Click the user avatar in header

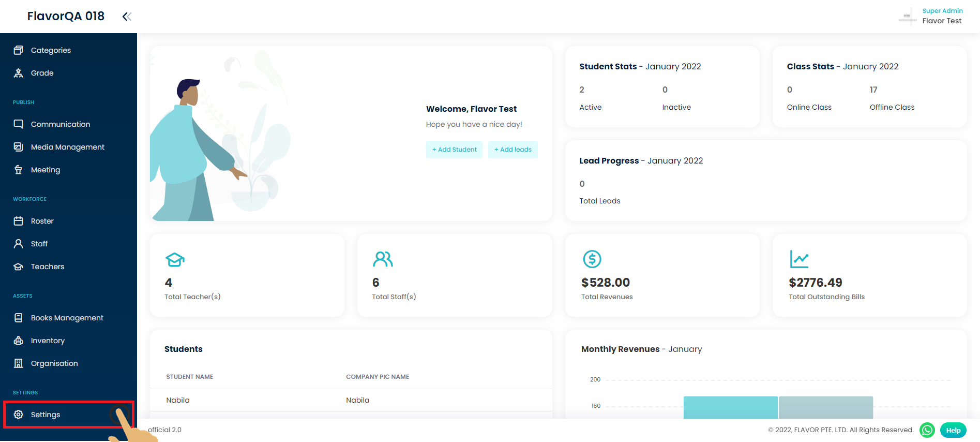point(907,16)
